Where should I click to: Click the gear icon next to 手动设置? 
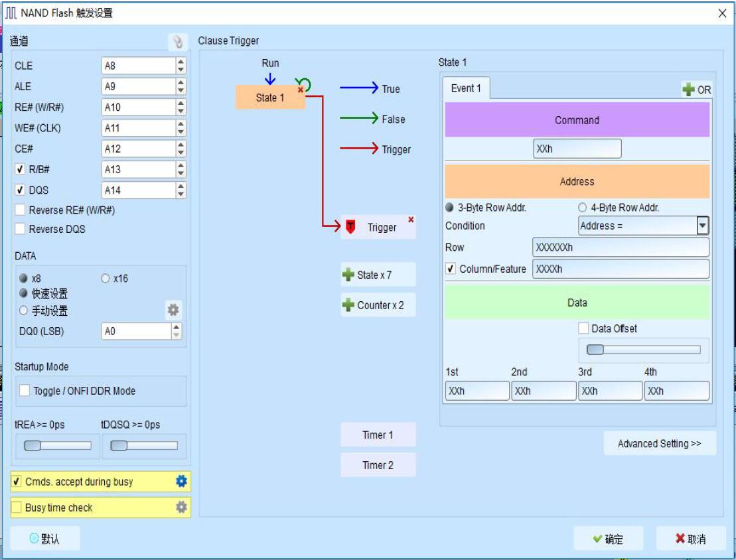(173, 309)
